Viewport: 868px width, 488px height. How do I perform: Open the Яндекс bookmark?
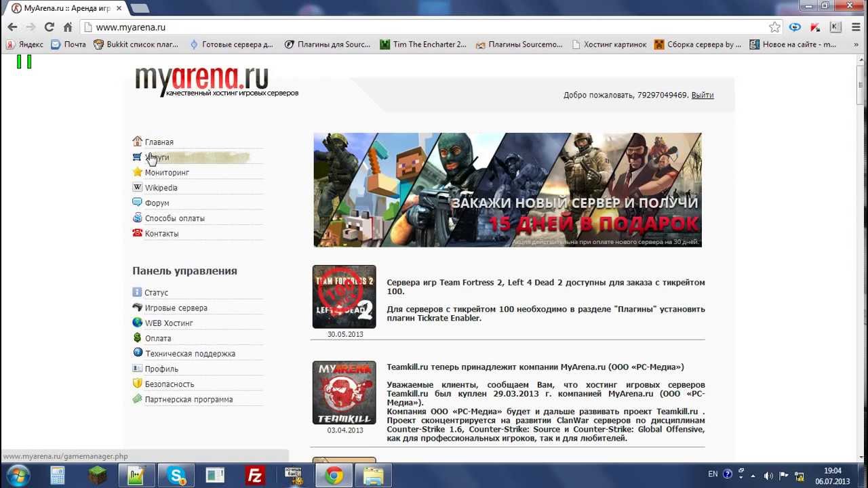point(25,45)
